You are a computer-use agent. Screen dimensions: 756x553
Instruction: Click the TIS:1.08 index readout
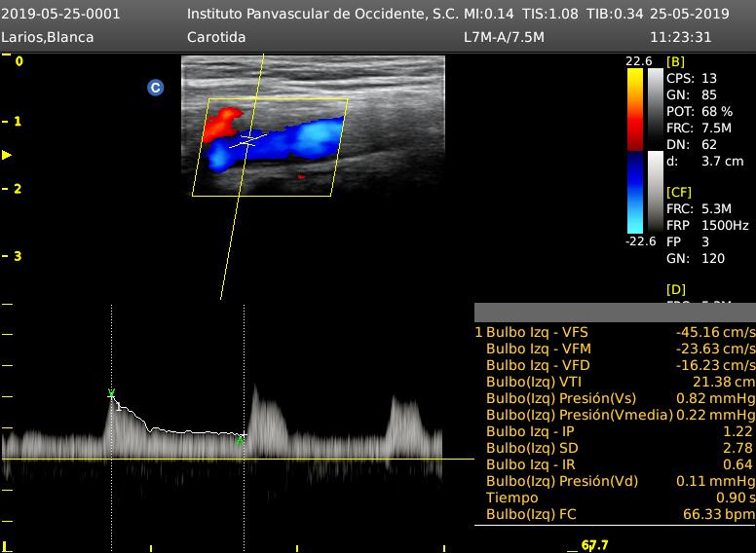click(x=550, y=14)
